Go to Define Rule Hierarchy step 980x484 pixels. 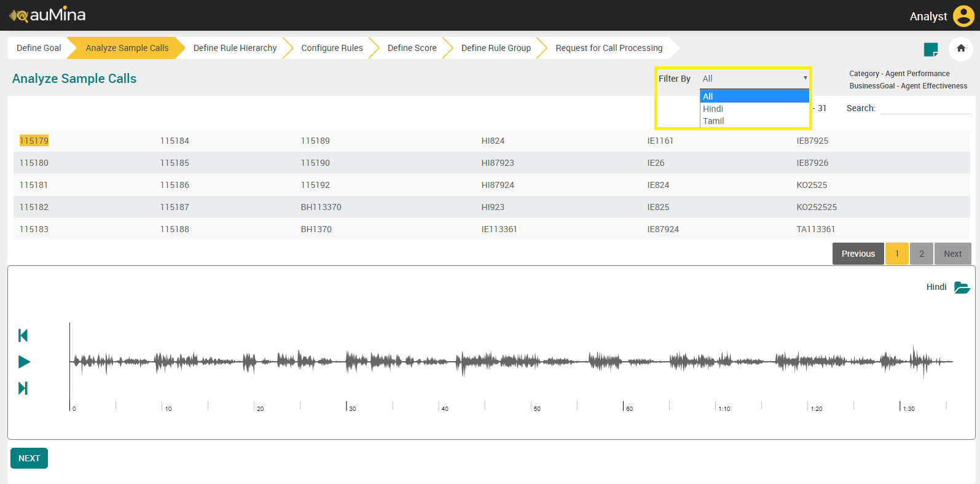click(x=235, y=48)
